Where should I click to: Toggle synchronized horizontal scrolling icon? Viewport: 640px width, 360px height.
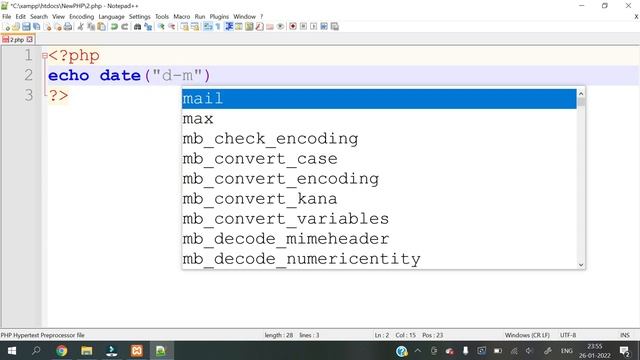pos(195,27)
